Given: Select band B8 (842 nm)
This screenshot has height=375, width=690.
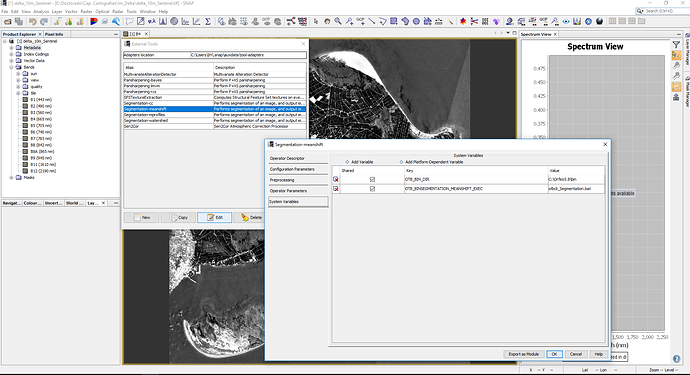Looking at the screenshot, I should pyautogui.click(x=41, y=145).
